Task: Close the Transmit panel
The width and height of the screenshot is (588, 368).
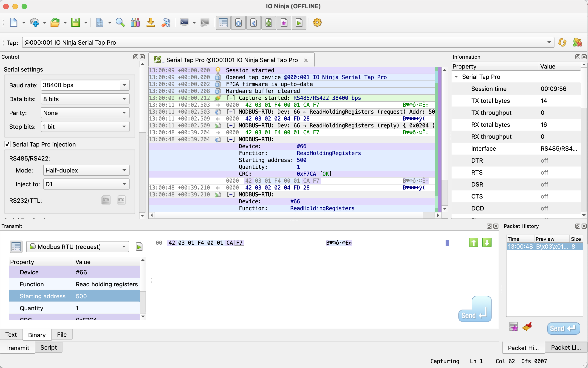Action: click(x=496, y=226)
